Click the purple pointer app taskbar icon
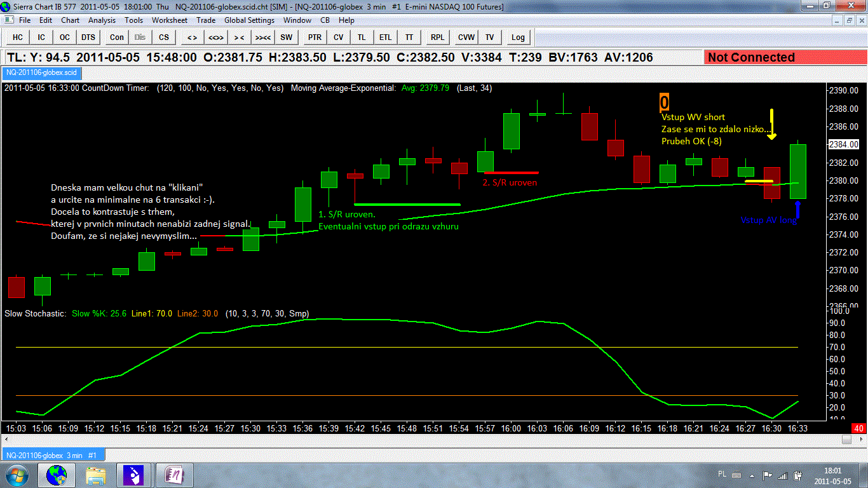Image resolution: width=868 pixels, height=488 pixels. coord(135,475)
